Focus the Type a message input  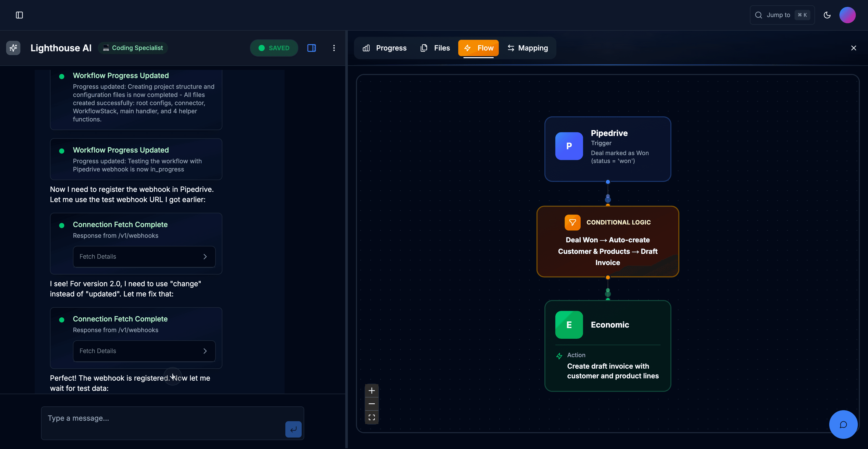point(162,418)
